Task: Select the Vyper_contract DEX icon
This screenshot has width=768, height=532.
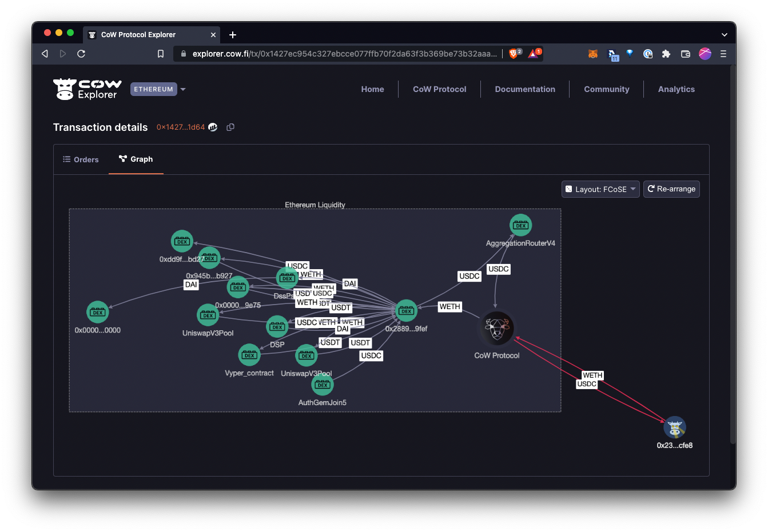Action: pos(249,355)
